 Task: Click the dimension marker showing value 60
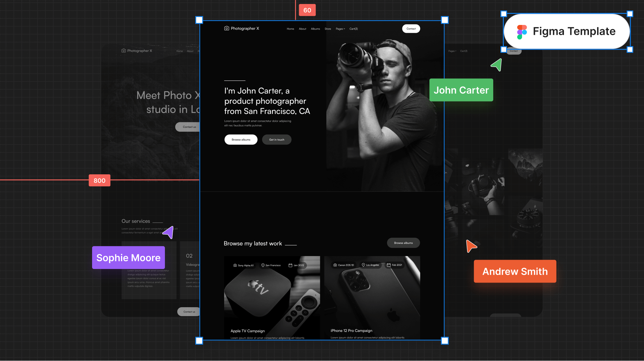307,10
